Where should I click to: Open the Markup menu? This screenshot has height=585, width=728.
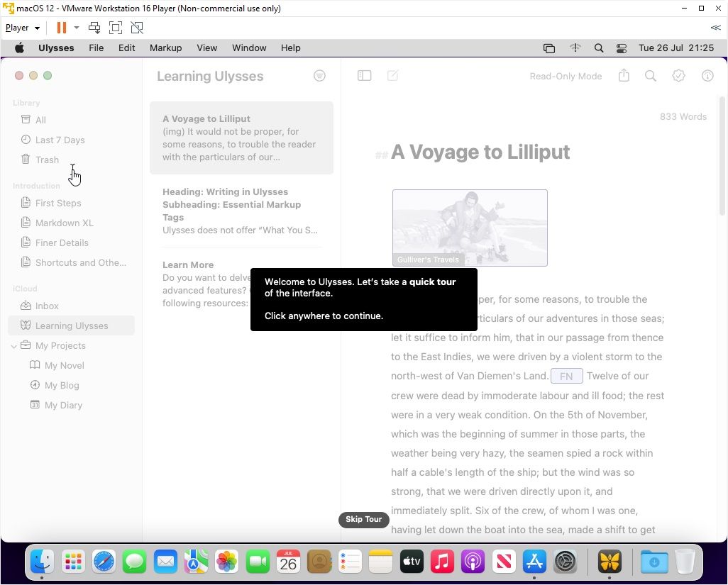click(x=165, y=48)
